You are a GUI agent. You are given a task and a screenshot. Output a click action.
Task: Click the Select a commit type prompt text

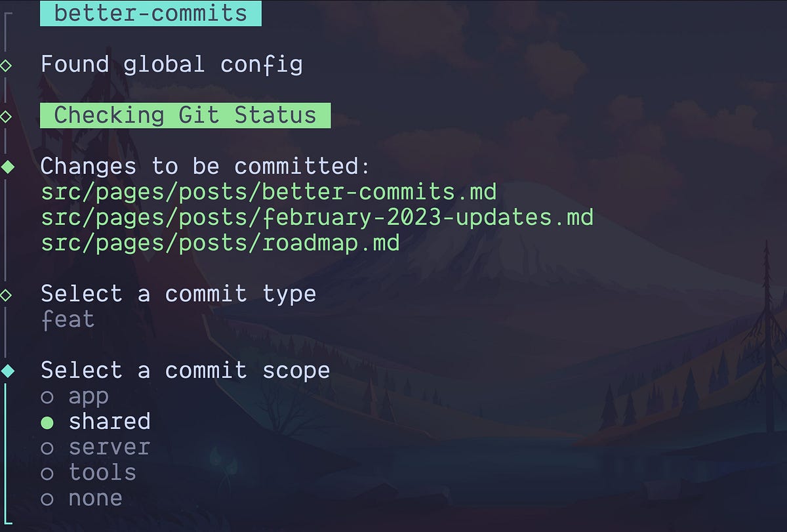[178, 294]
